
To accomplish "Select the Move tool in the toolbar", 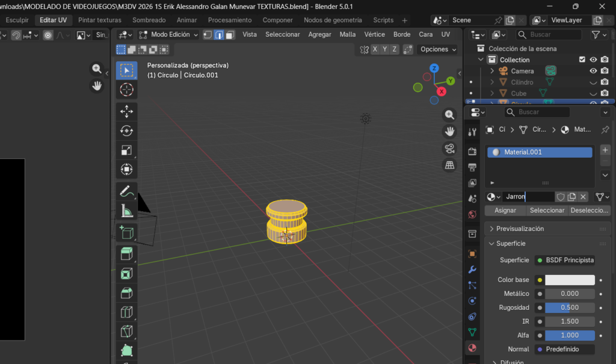I will pyautogui.click(x=126, y=111).
